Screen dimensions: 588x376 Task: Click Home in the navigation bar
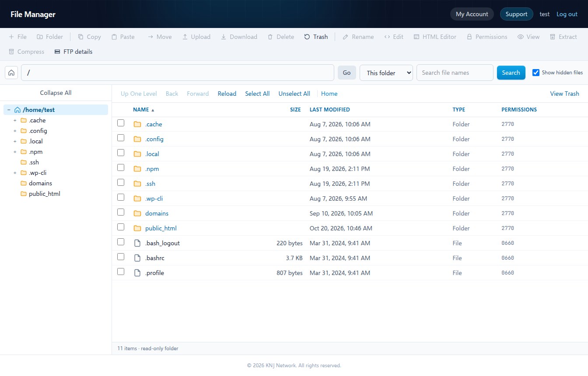coord(329,94)
